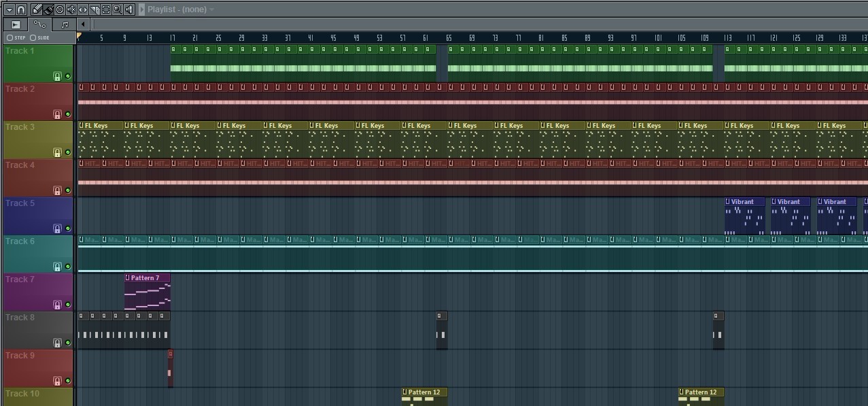This screenshot has height=406, width=868.
Task: Select the Paint brush tool
Action: click(x=49, y=10)
